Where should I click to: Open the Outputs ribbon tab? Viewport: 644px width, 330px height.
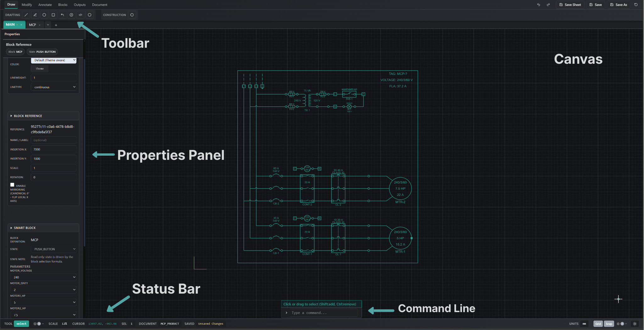[80, 5]
